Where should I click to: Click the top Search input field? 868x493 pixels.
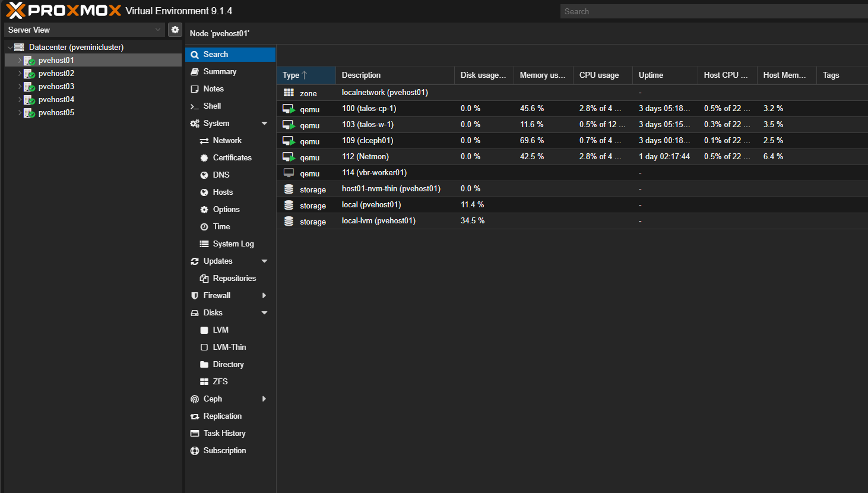[712, 11]
